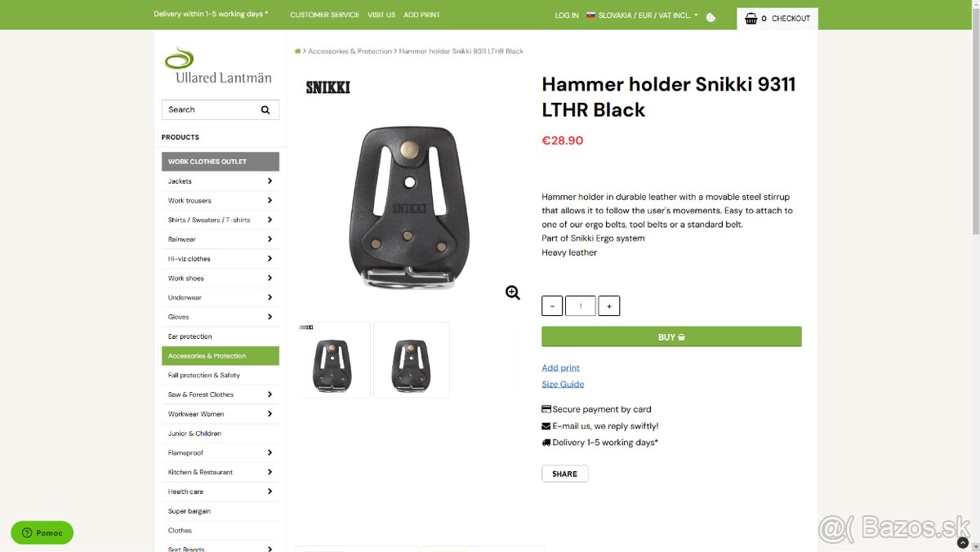Open the Customer Service menu
Viewport: 980px width, 552px height.
324,15
